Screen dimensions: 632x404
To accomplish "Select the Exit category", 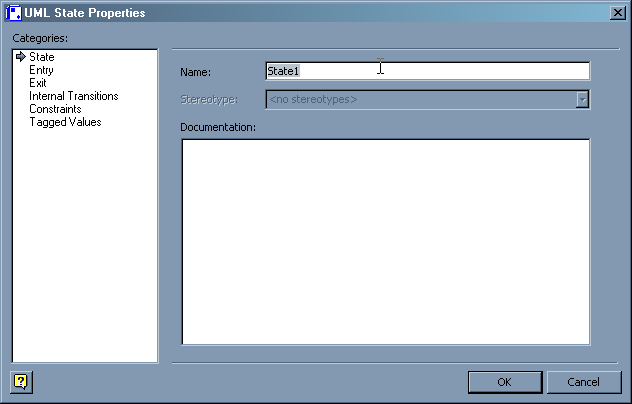I will [x=38, y=83].
